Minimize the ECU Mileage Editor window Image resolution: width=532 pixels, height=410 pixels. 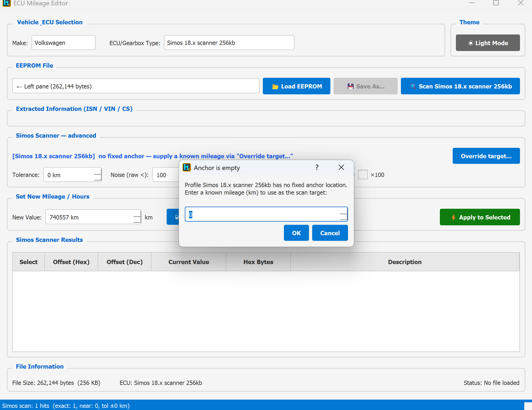point(471,3)
